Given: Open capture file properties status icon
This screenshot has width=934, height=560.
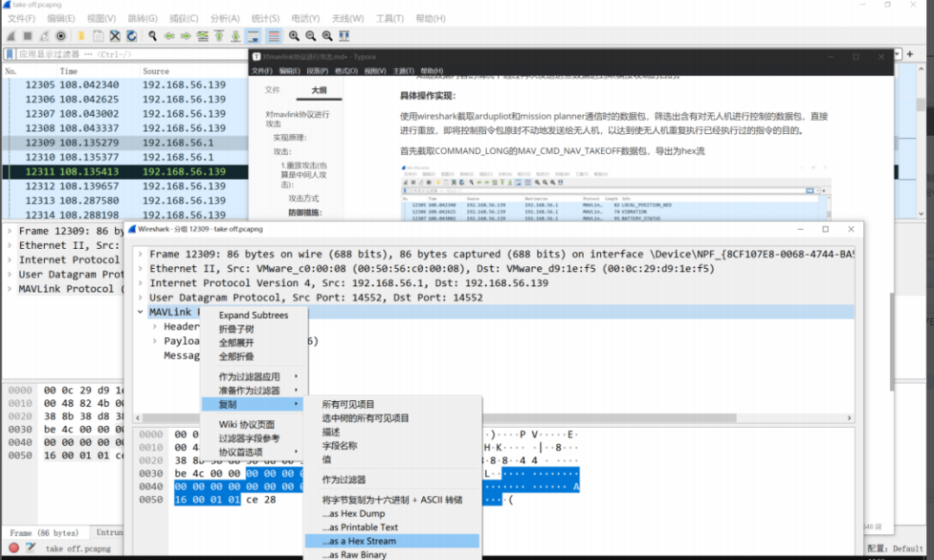Looking at the screenshot, I should [x=30, y=548].
